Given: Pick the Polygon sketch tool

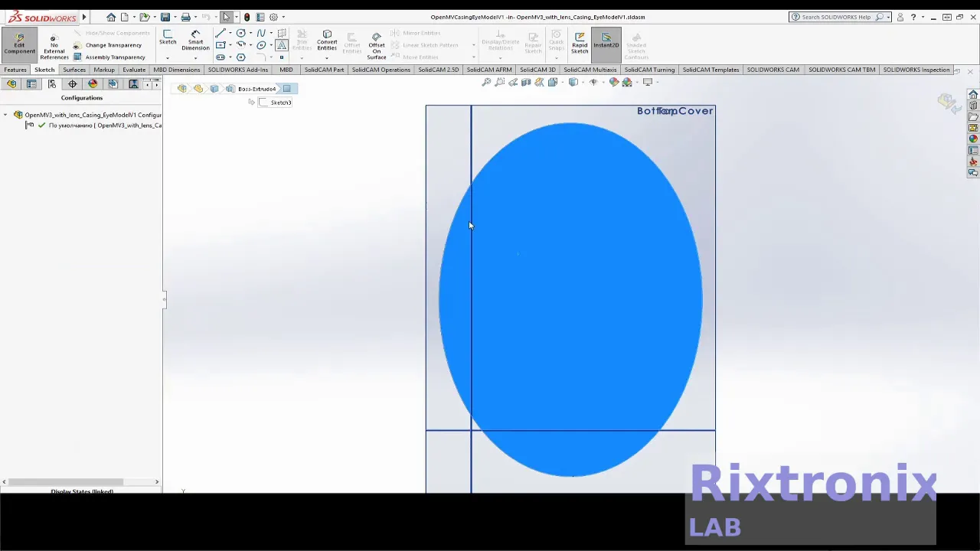Looking at the screenshot, I should (x=241, y=57).
